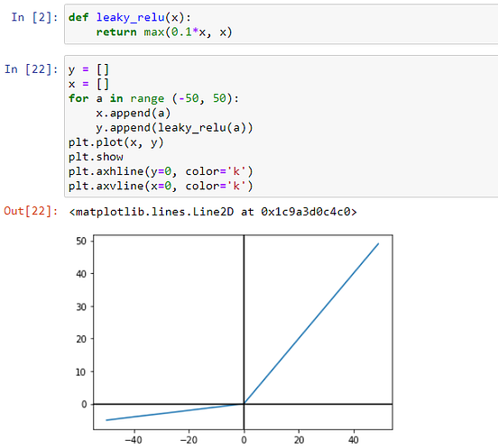Click the plt.axhline(y=0, color='k') line
This screenshot has width=498, height=448.
click(161, 171)
